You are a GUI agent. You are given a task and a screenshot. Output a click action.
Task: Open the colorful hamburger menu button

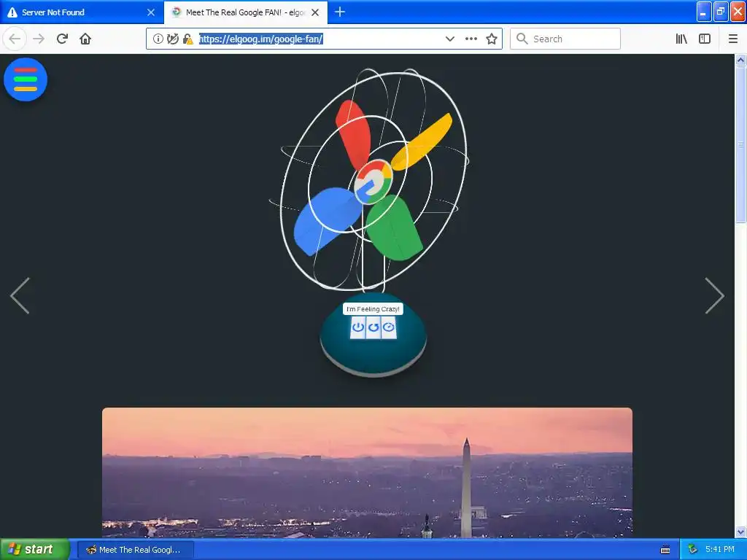point(26,79)
